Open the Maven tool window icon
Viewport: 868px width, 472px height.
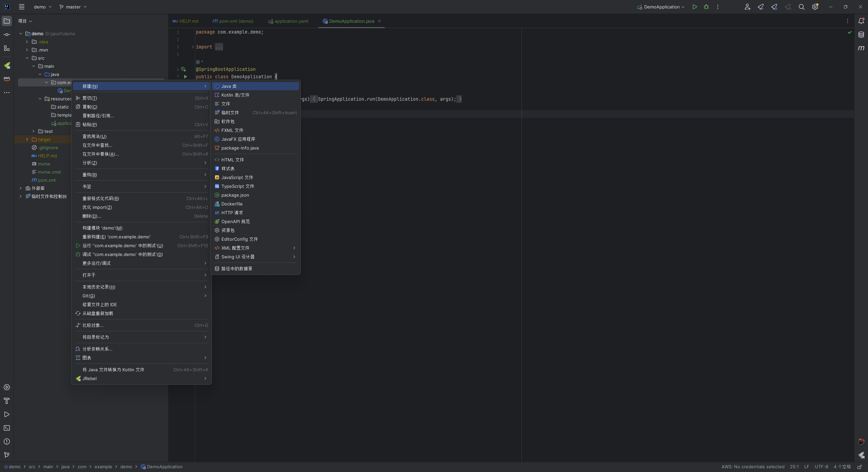pos(861,48)
